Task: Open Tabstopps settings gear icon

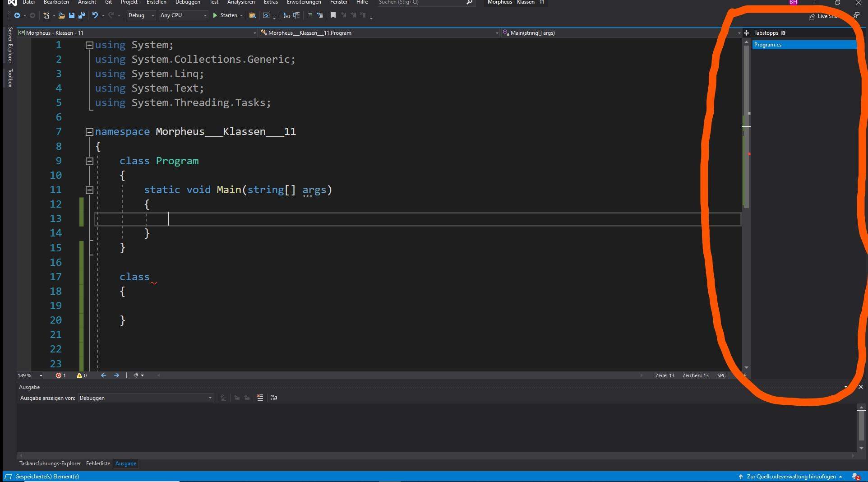Action: 783,33
